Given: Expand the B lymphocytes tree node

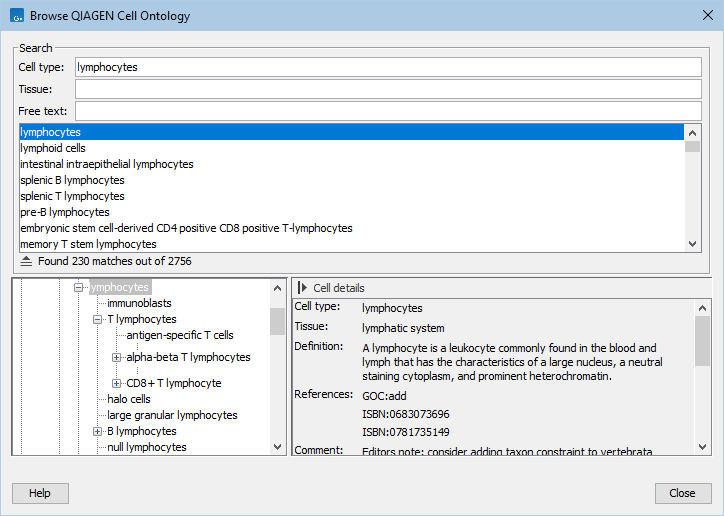Looking at the screenshot, I should coord(98,432).
